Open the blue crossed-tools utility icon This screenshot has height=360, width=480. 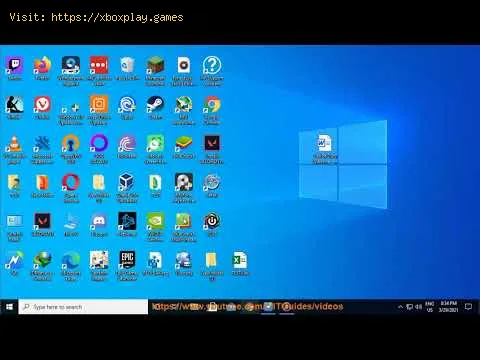click(42, 144)
